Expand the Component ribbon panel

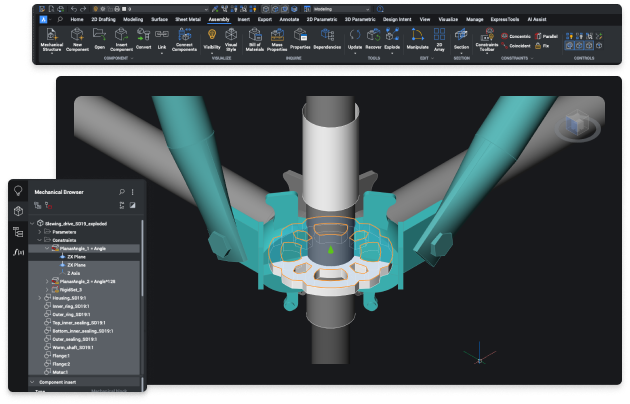point(132,58)
